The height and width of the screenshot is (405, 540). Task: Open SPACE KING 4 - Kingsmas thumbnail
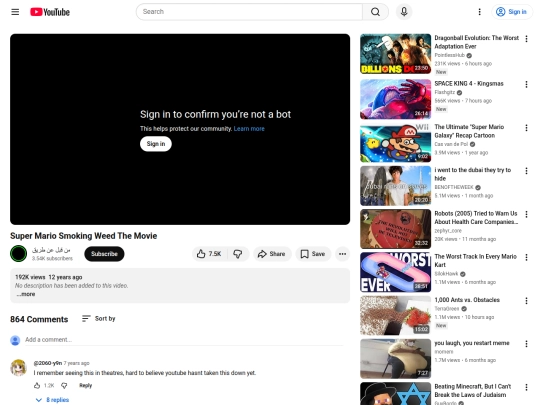(x=395, y=99)
